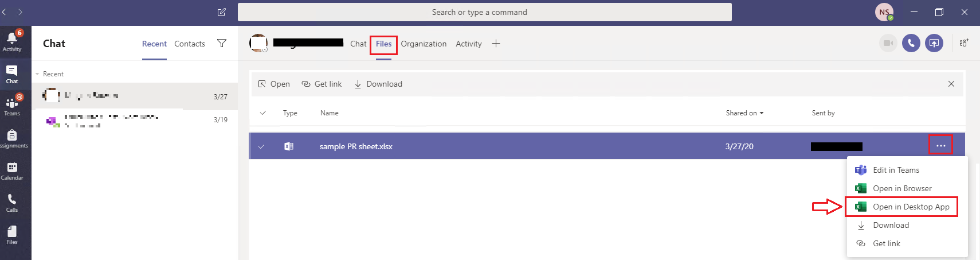Open the Activity tab in conversation header

[468, 44]
